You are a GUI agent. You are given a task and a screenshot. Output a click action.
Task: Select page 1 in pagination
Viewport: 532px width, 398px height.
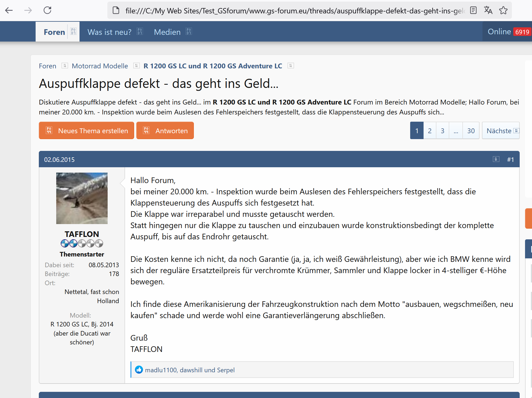(x=417, y=131)
